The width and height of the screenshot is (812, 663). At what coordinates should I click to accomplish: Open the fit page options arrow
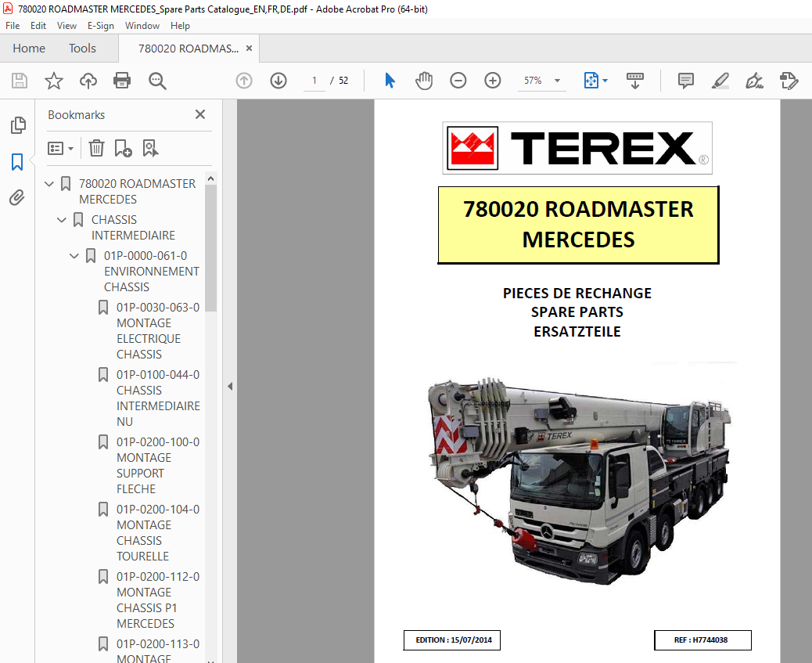(x=605, y=81)
